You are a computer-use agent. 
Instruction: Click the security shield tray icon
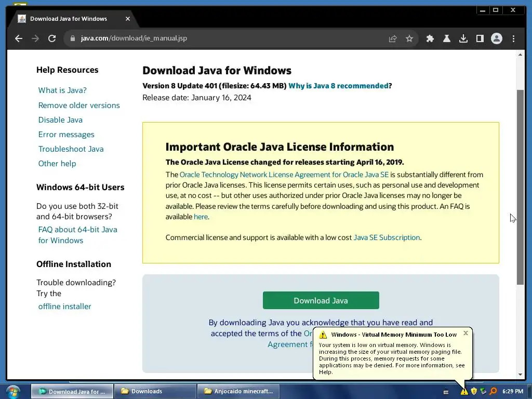474,392
